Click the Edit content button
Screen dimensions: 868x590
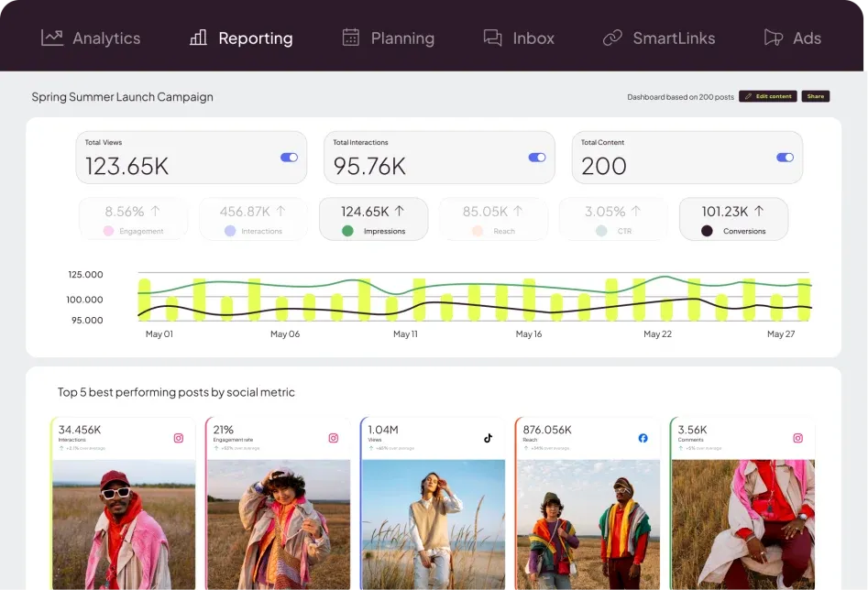pyautogui.click(x=768, y=96)
